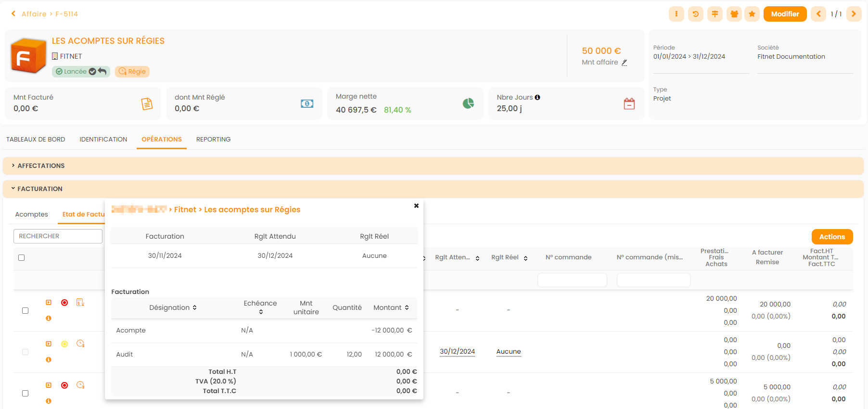
Task: Open the history icon in top toolbar
Action: [695, 14]
